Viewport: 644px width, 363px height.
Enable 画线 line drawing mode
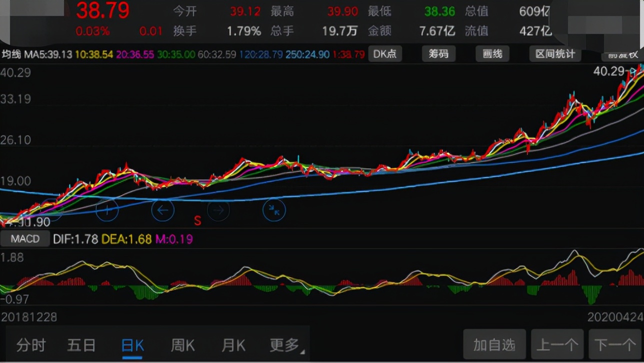coord(492,53)
